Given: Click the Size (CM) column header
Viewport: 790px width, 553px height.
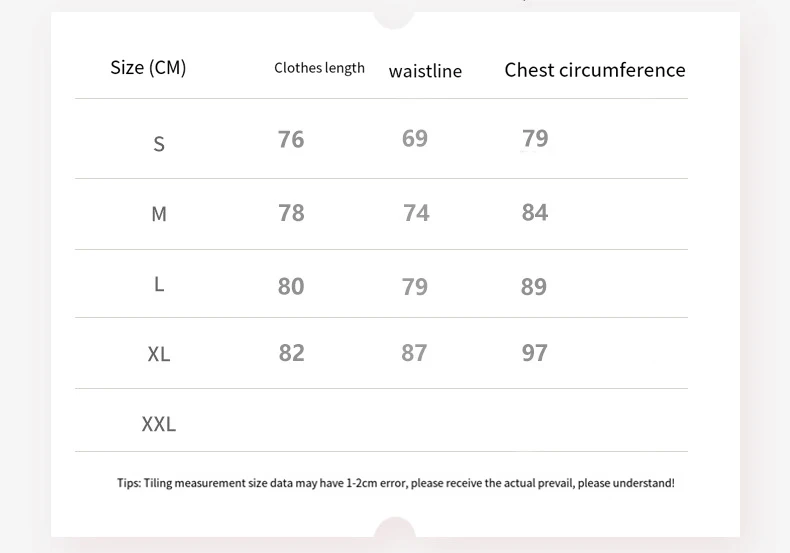Looking at the screenshot, I should (148, 68).
